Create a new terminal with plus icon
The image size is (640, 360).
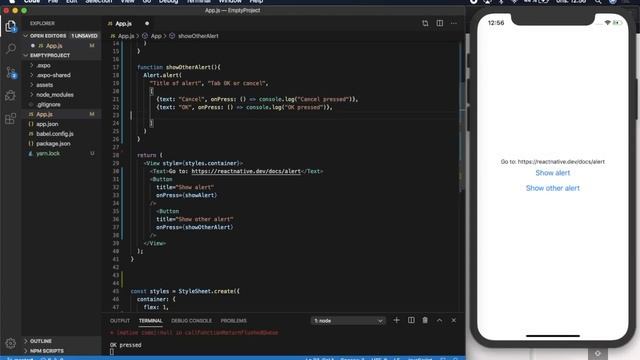coord(396,320)
